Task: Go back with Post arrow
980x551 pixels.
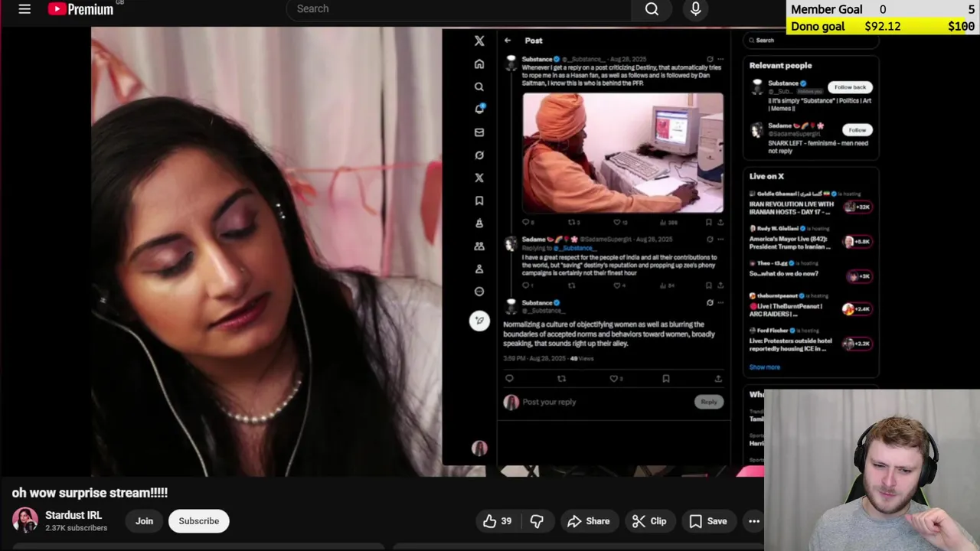Action: [508, 41]
